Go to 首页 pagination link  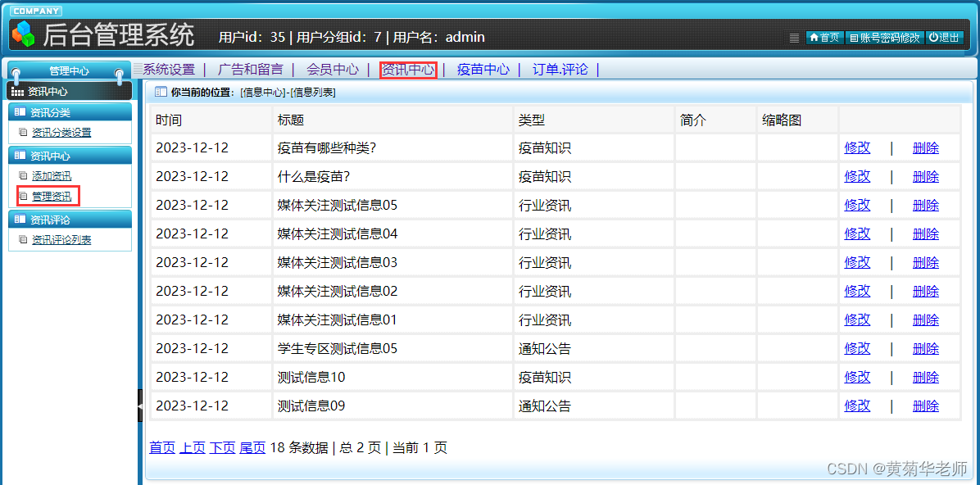(162, 447)
